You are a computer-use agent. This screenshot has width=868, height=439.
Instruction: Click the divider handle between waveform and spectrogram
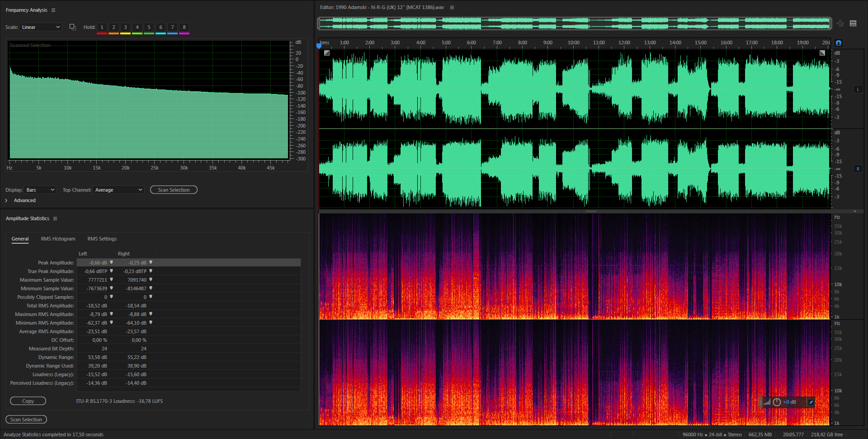coord(591,211)
